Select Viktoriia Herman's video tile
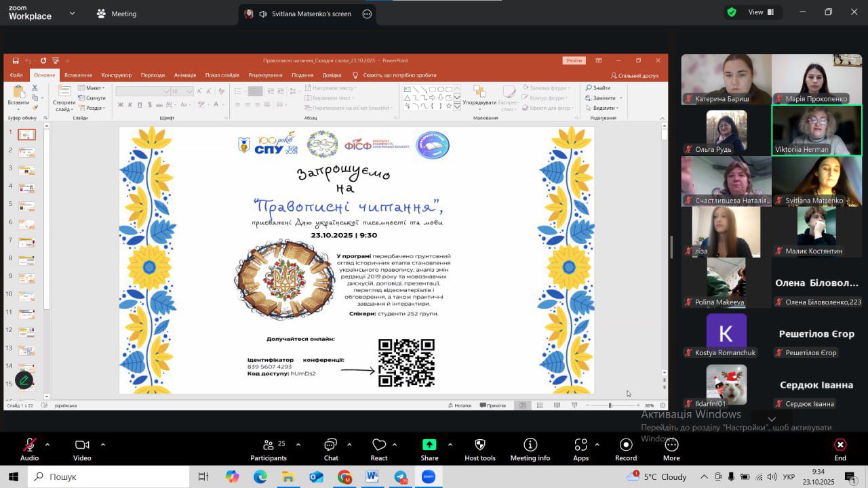The image size is (868, 488). tap(816, 130)
